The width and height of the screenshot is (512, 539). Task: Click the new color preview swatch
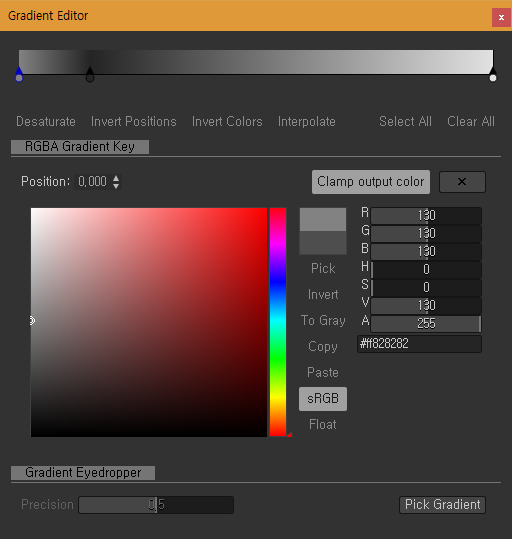323,219
